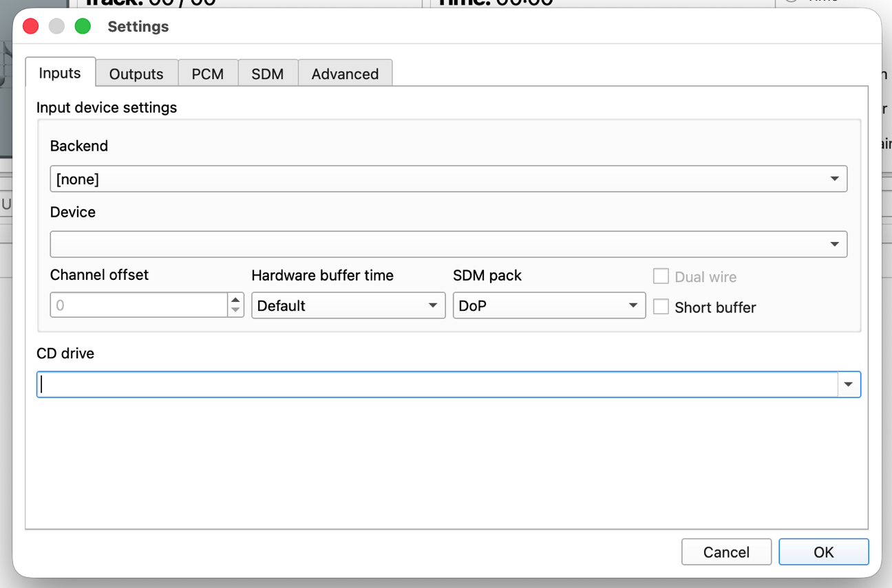Image resolution: width=892 pixels, height=588 pixels.
Task: Decrease Channel offset with down arrow
Action: [x=236, y=311]
